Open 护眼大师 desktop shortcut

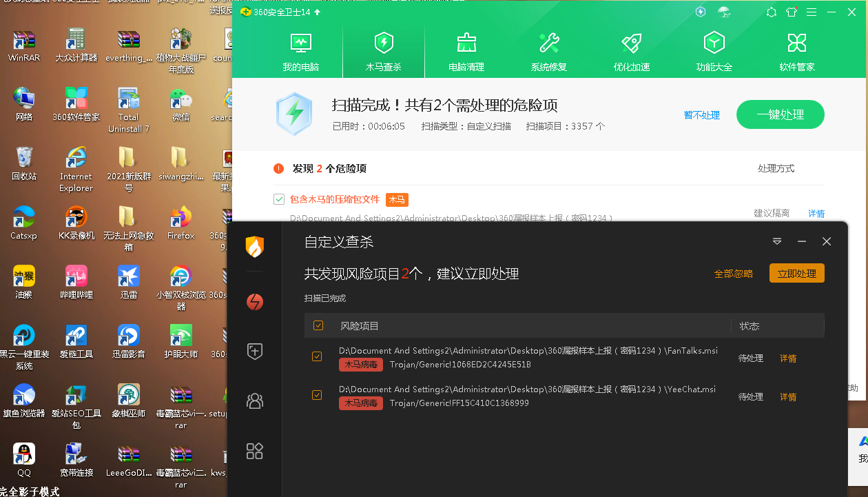pos(181,341)
